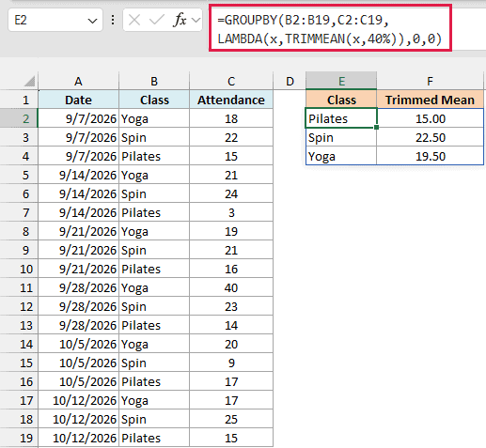Select the date cell in row 10
The width and height of the screenshot is (486, 448).
click(x=78, y=269)
